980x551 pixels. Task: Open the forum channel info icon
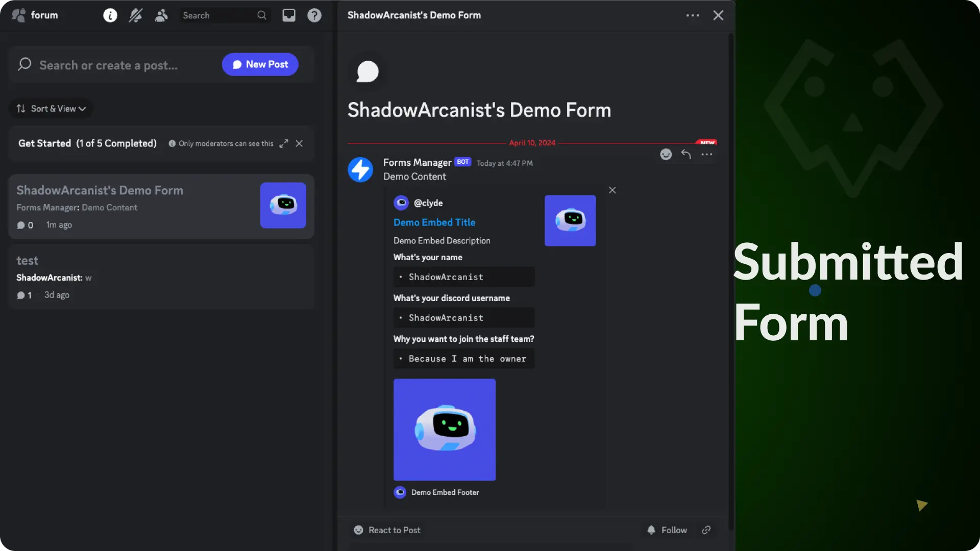110,15
